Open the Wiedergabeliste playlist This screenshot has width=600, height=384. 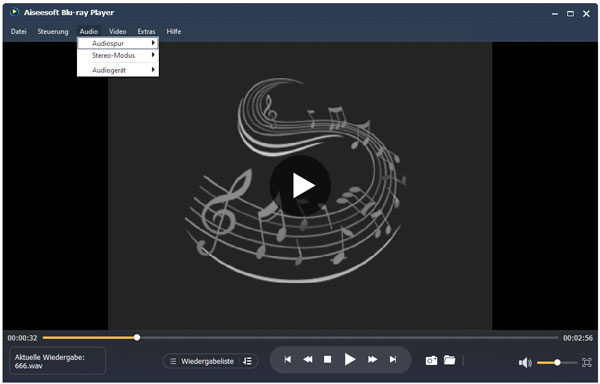click(x=207, y=361)
